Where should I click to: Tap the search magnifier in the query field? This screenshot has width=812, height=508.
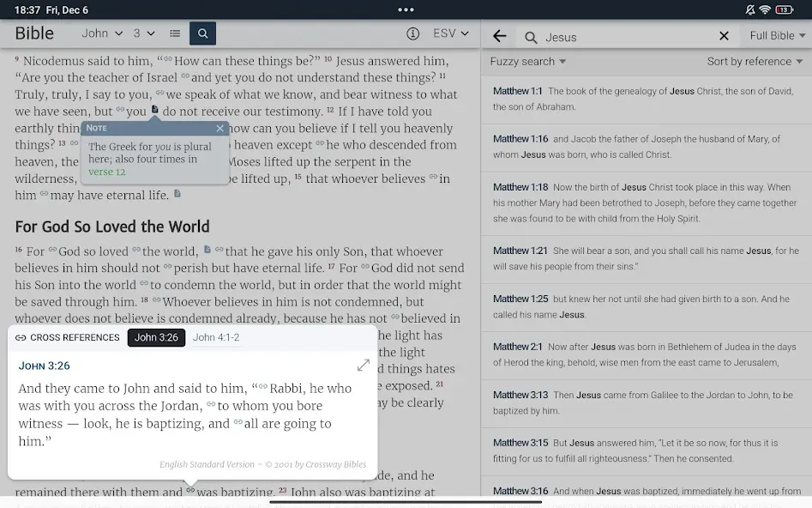(x=530, y=37)
